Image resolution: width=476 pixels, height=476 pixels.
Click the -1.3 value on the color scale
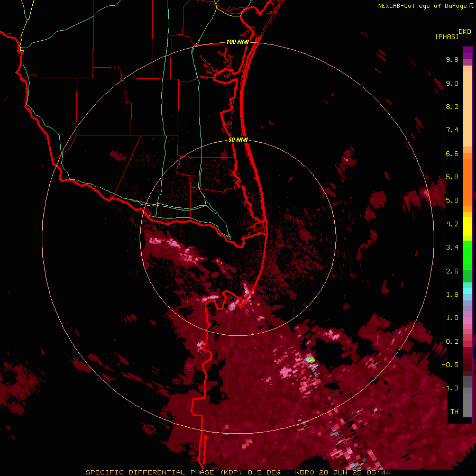(x=450, y=388)
